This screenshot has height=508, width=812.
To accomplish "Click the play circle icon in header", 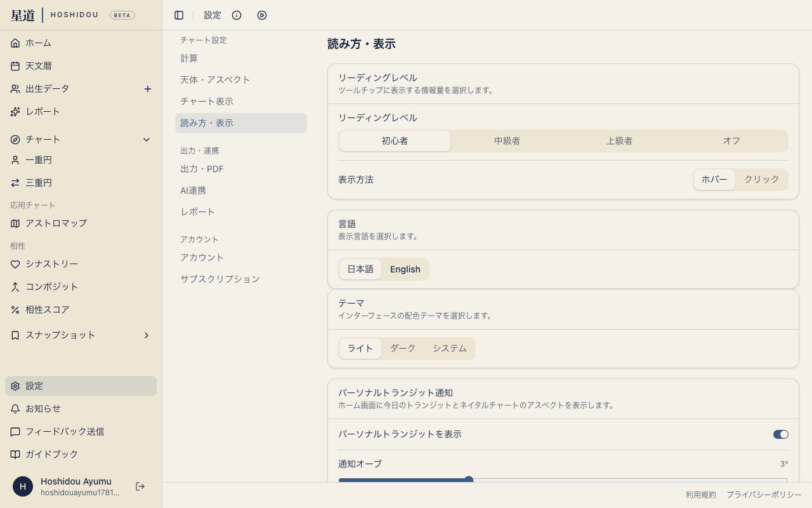I will coord(262,15).
